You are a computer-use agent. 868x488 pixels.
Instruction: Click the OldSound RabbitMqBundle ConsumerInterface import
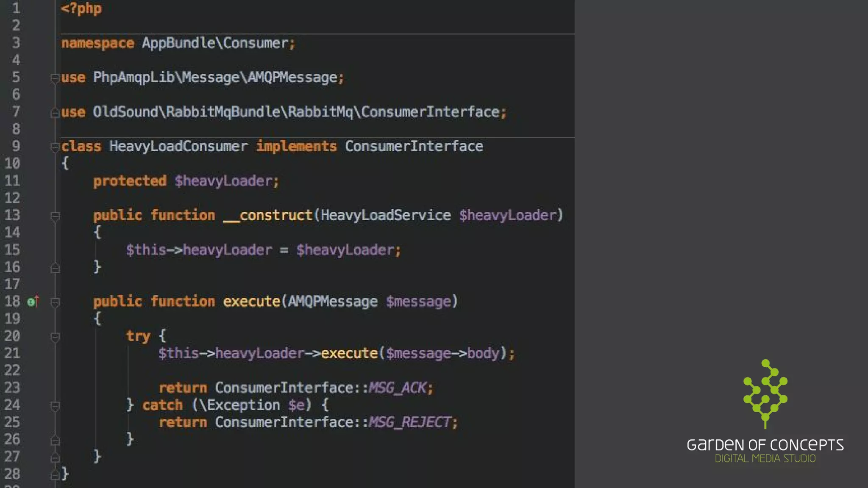coord(297,112)
